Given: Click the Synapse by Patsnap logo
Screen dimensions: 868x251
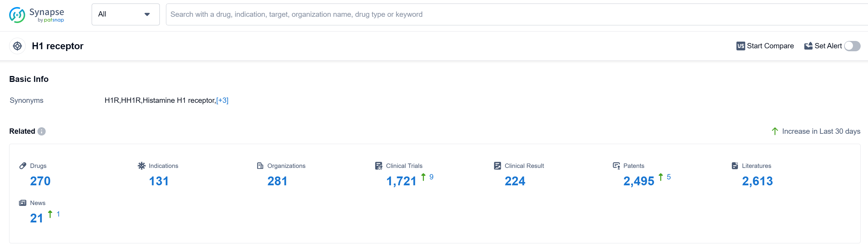Looking at the screenshot, I should pos(36,15).
